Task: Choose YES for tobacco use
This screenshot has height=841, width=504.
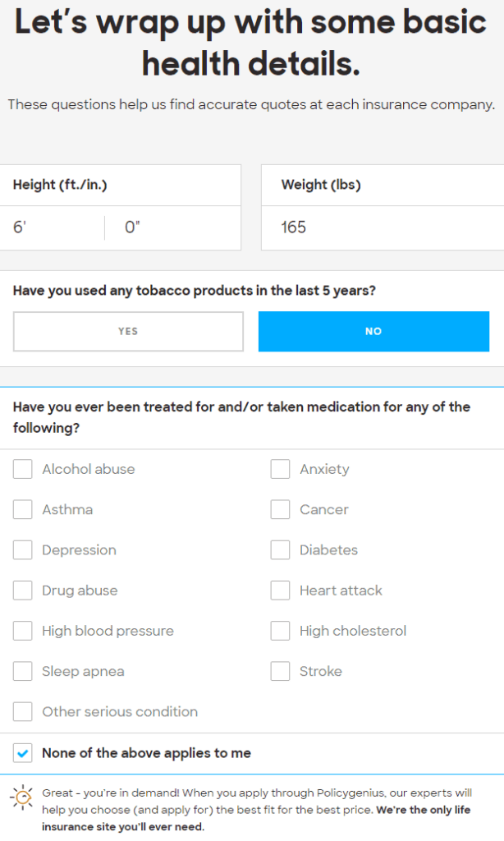Action: 128,332
